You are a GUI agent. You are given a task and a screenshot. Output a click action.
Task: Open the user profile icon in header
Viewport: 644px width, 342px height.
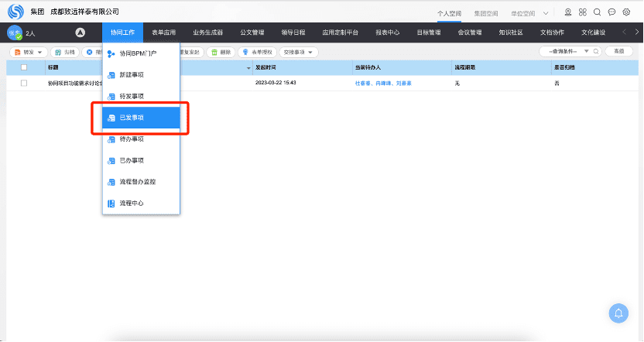[x=568, y=12]
